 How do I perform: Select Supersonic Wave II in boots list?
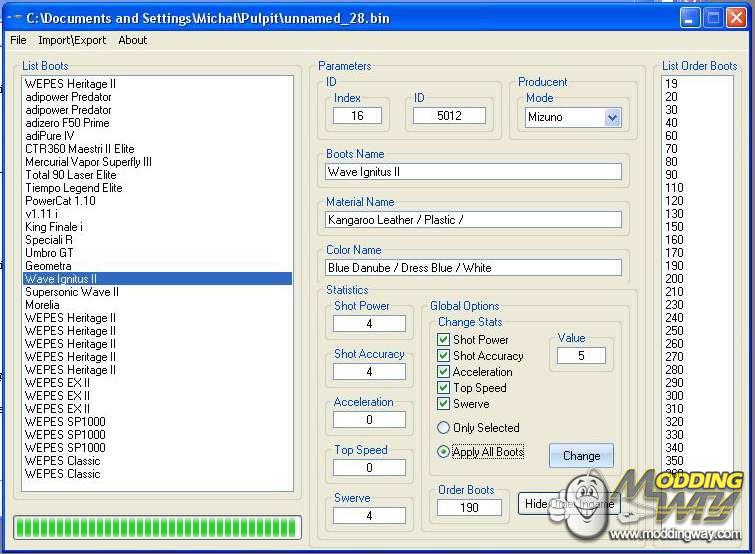point(72,292)
